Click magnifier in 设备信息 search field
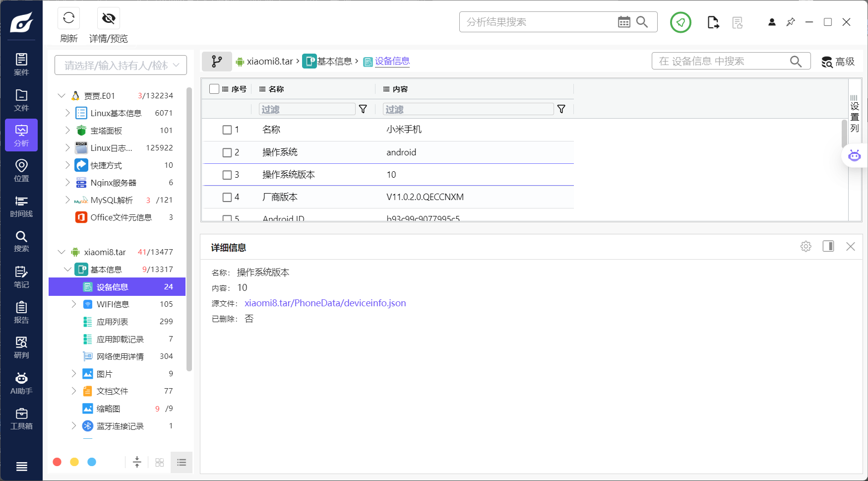Image resolution: width=868 pixels, height=481 pixels. click(x=796, y=61)
